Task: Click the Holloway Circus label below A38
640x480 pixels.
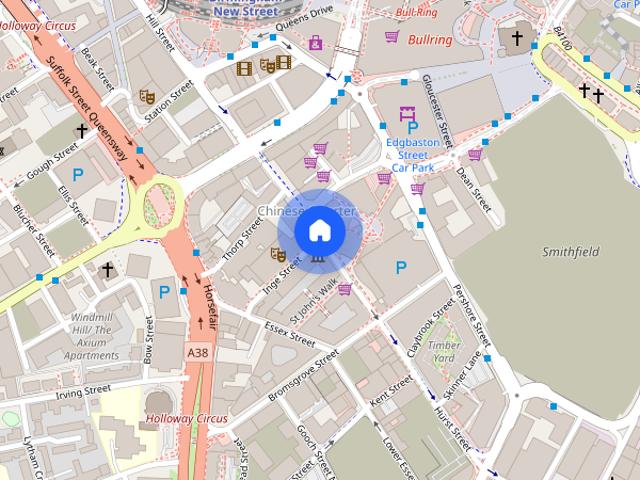Action: point(187,419)
